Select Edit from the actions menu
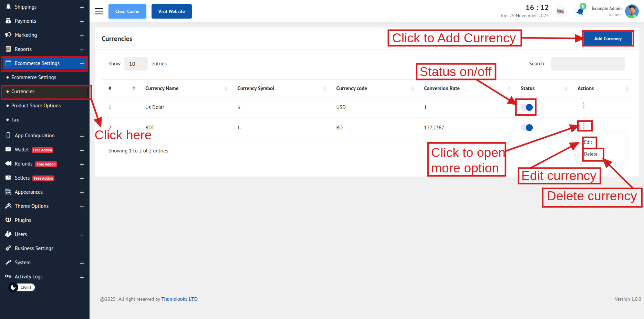 (588, 142)
